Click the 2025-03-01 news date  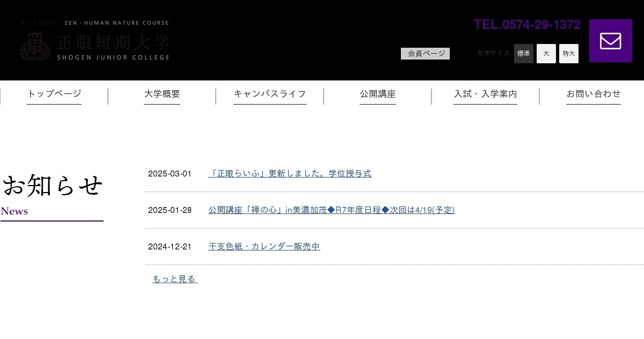click(170, 174)
